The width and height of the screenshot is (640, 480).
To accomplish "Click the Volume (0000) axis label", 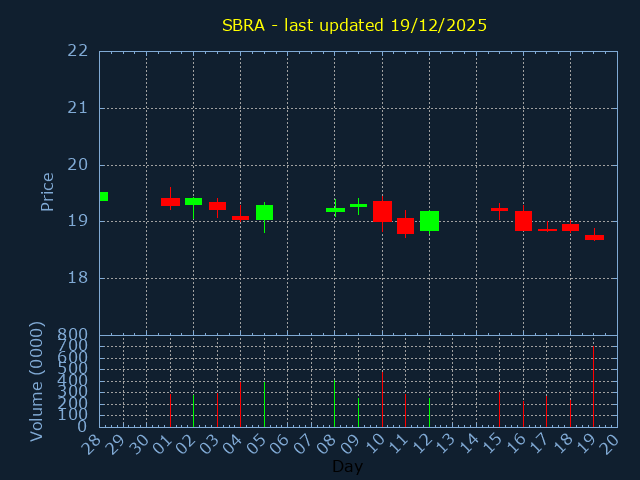I will tap(37, 381).
